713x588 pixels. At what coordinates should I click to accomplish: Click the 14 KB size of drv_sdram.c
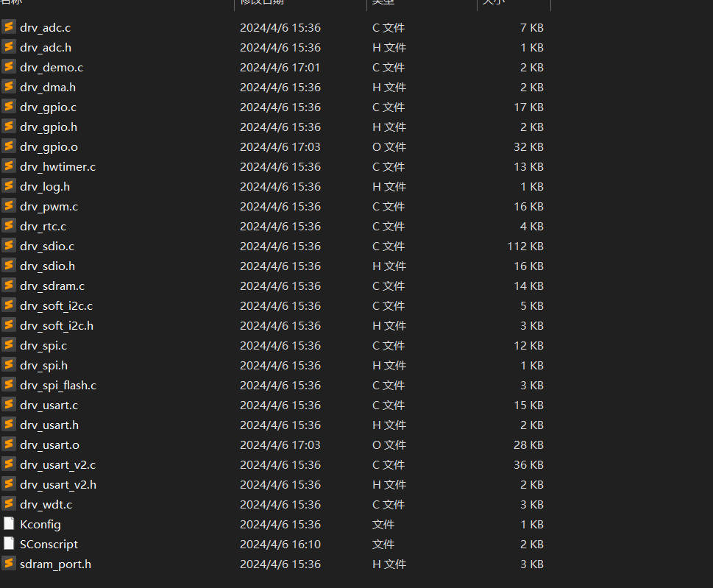(528, 286)
